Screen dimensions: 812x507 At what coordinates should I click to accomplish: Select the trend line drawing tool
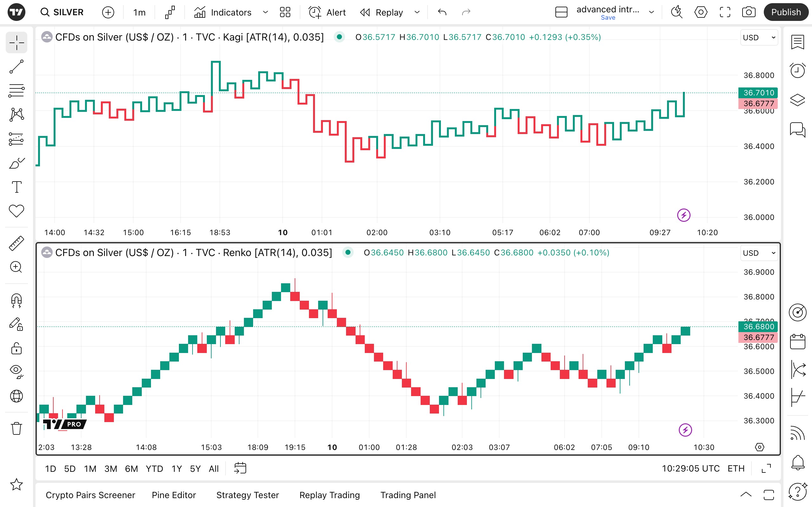pos(16,67)
